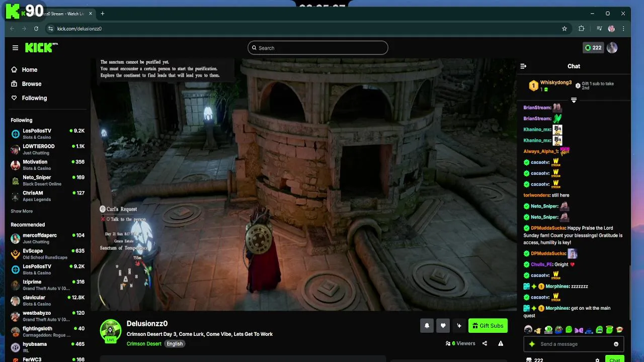The width and height of the screenshot is (644, 362).
Task: Open Chrome three-dot menu
Action: coord(624,29)
